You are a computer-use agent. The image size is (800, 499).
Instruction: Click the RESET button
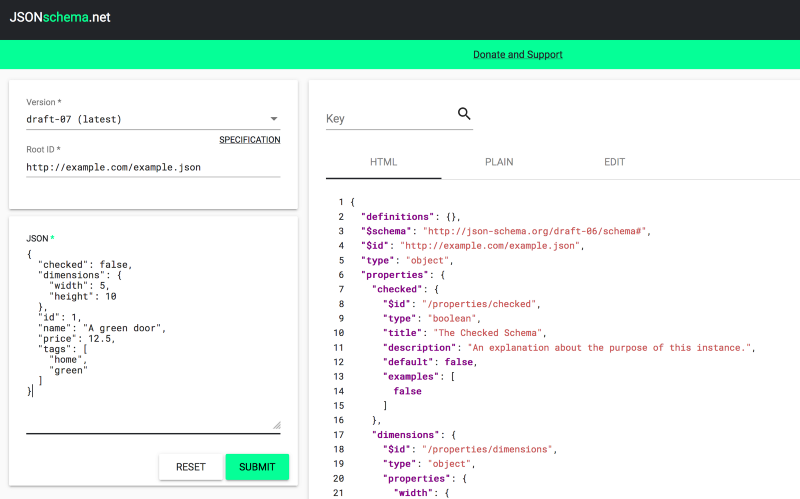191,467
